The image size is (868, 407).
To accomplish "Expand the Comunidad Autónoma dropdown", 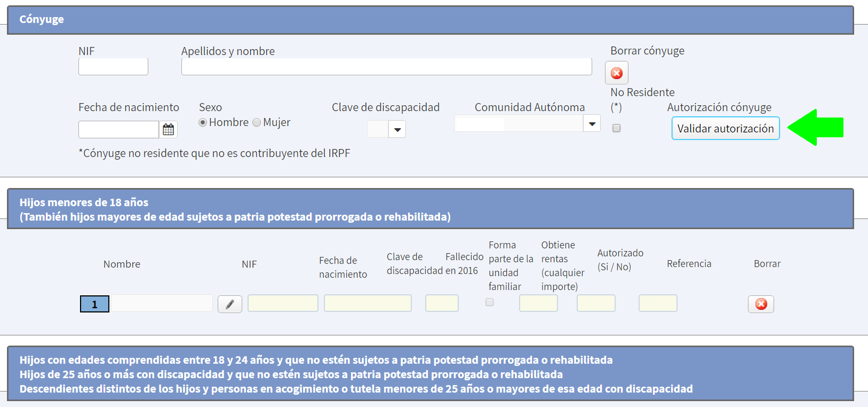I will pyautogui.click(x=592, y=124).
